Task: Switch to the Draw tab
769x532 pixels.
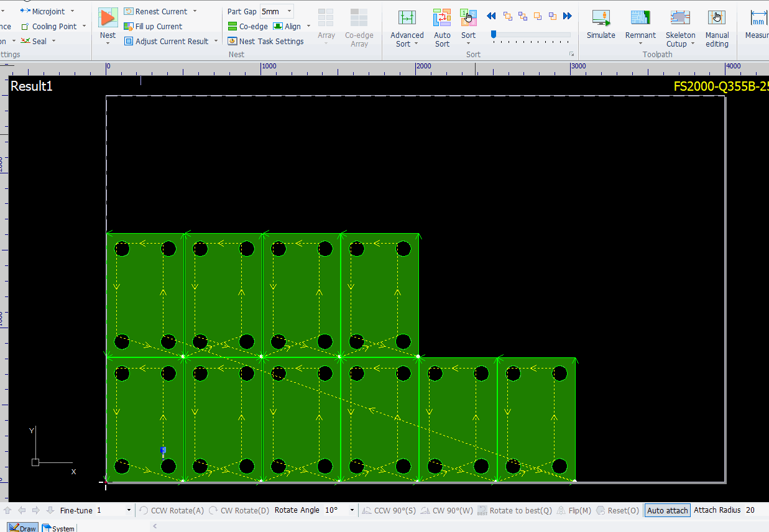Action: 23,528
